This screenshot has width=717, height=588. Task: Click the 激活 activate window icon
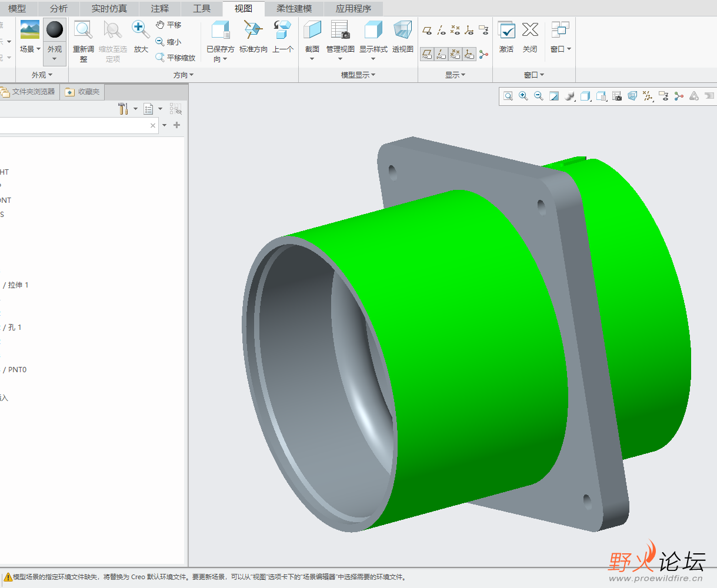[x=506, y=30]
